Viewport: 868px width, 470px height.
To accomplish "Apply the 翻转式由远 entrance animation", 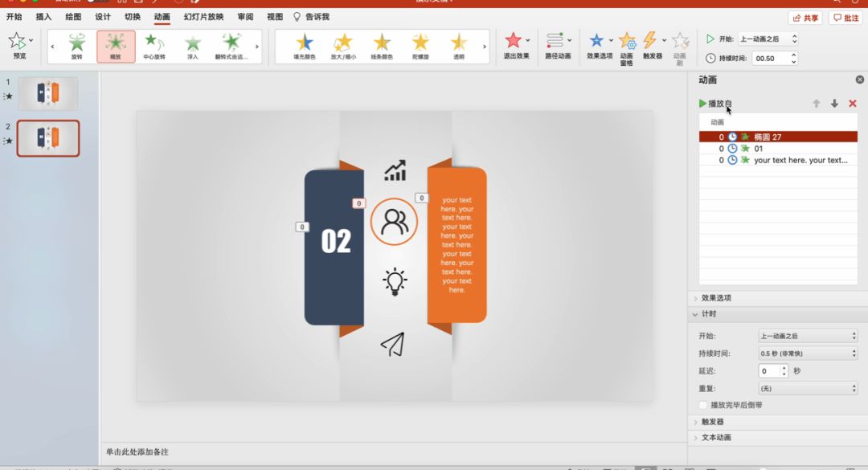I will (231, 46).
